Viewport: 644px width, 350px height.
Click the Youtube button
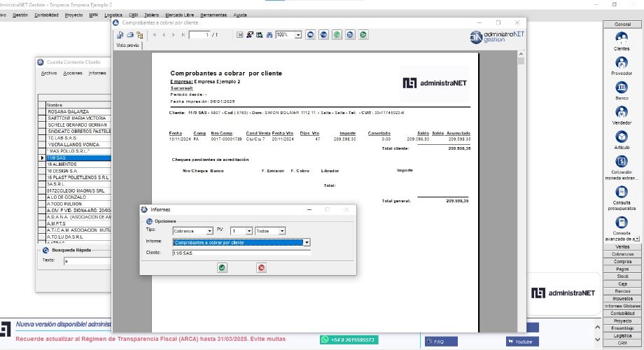[x=522, y=342]
